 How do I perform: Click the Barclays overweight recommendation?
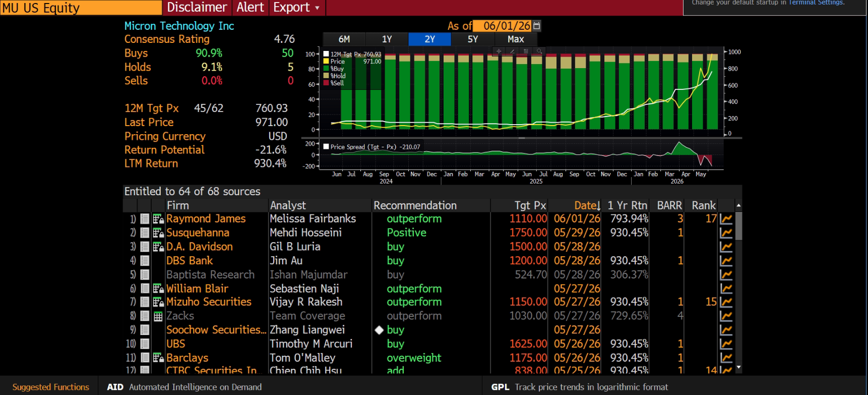[414, 358]
